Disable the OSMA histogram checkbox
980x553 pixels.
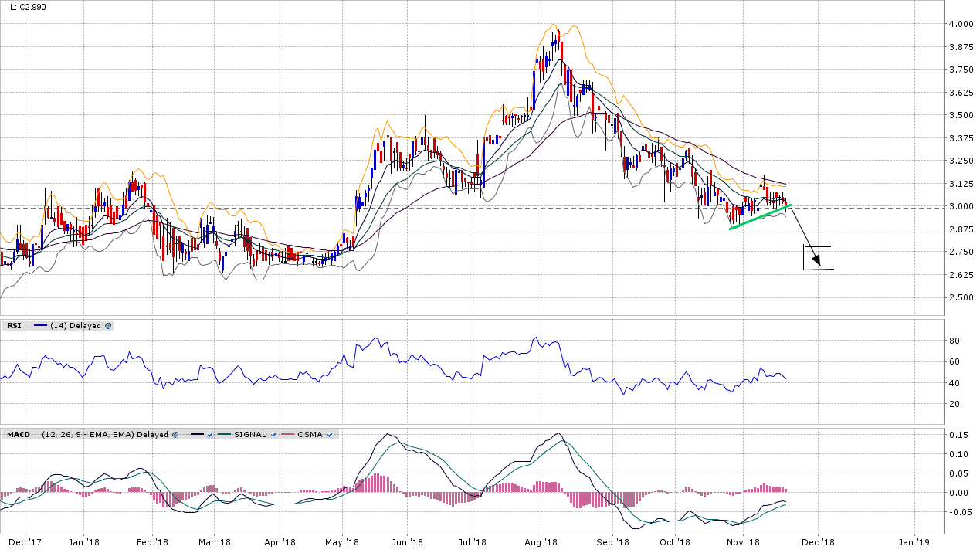pyautogui.click(x=329, y=435)
